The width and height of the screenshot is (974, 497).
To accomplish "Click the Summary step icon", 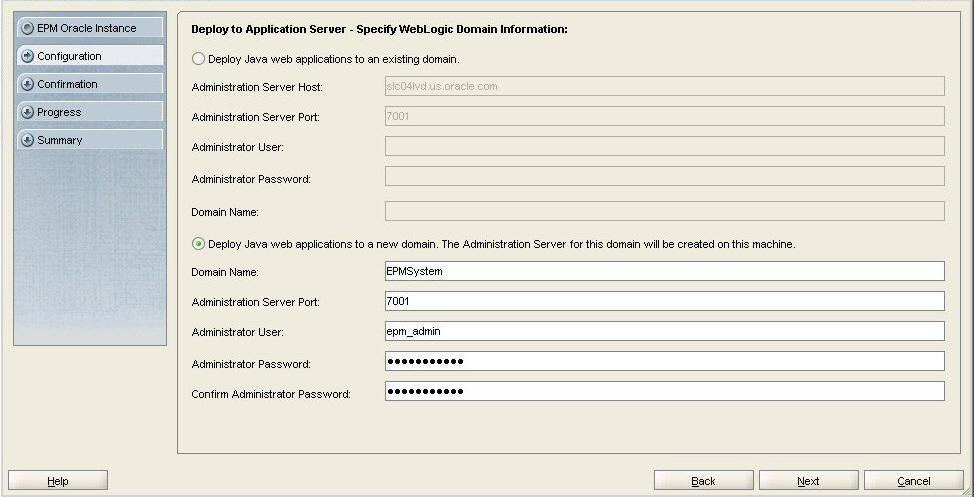I will pyautogui.click(x=27, y=140).
